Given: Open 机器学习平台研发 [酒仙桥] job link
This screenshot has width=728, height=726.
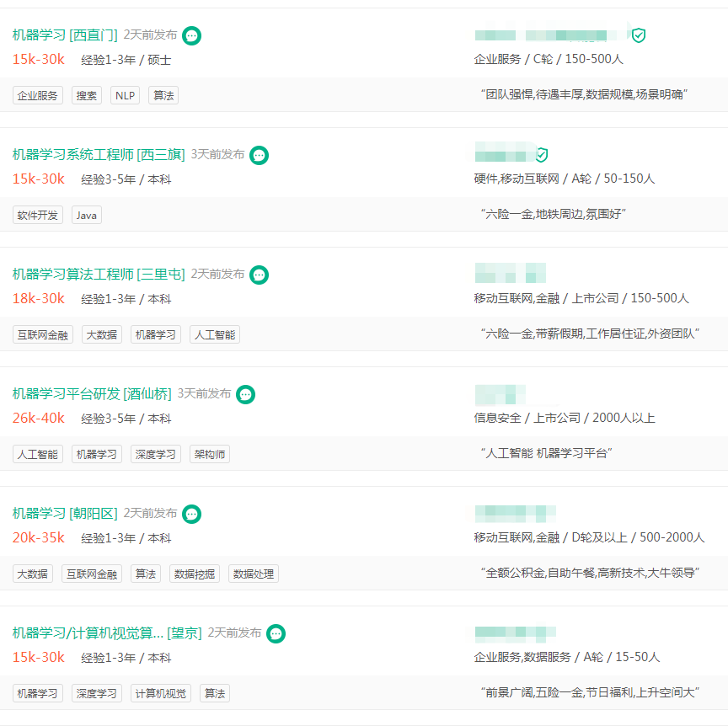Looking at the screenshot, I should click(92, 394).
